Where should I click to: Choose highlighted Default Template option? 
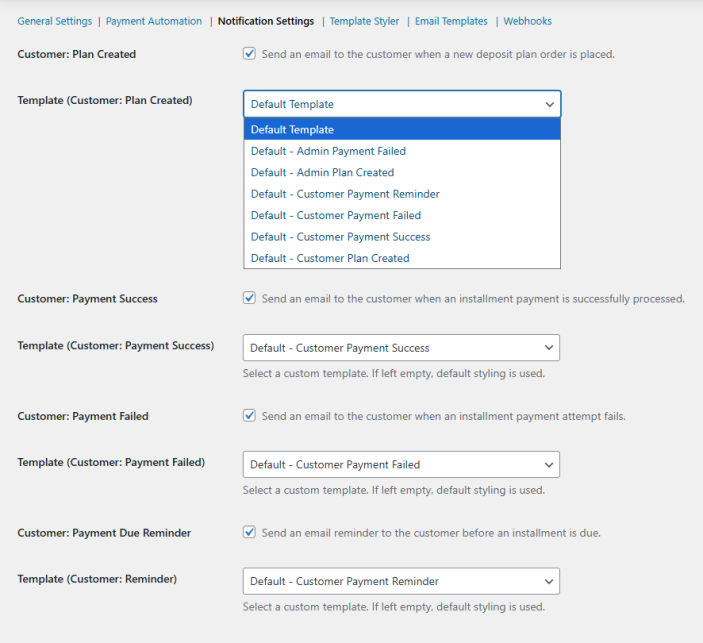[402, 130]
